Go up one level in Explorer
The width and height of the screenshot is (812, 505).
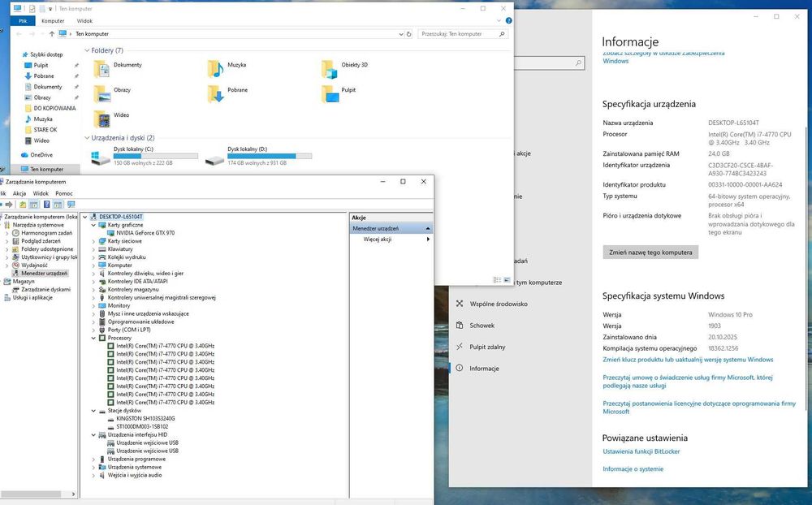pyautogui.click(x=52, y=34)
